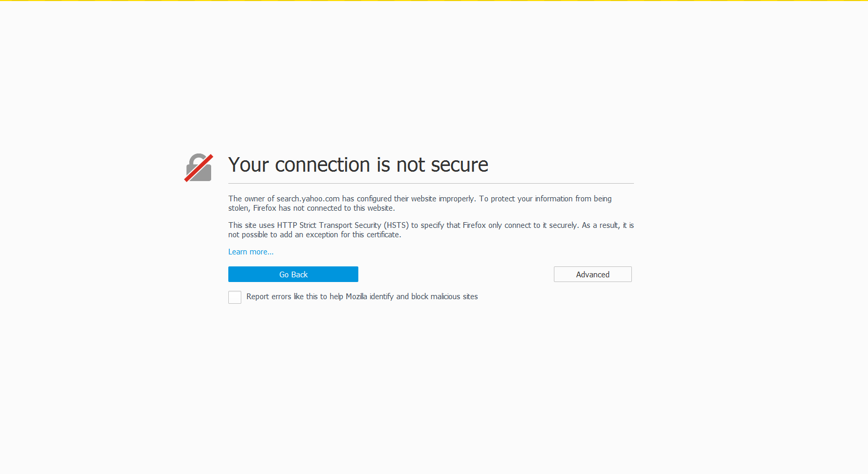Click the horizontal divider under the heading

431,184
